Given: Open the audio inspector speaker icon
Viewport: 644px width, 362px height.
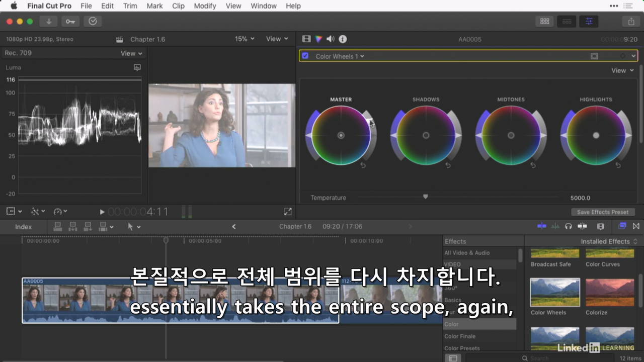Looking at the screenshot, I should (331, 39).
